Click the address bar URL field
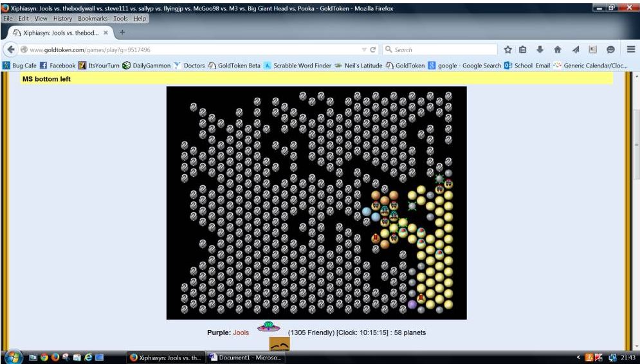 coord(193,50)
